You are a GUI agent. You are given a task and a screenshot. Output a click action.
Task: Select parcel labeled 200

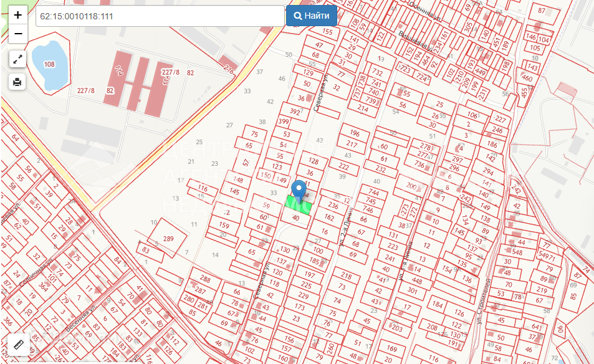tap(411, 186)
